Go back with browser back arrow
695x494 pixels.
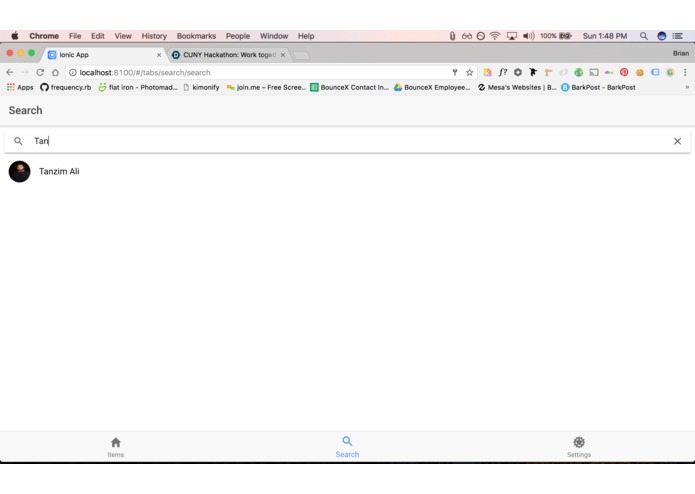tap(10, 72)
